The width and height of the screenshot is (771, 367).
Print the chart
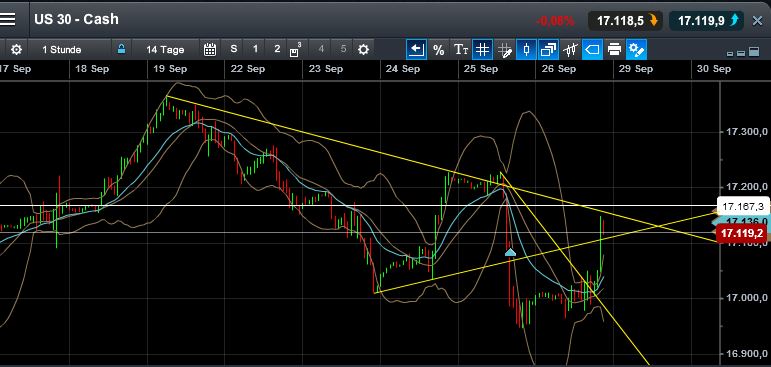[614, 50]
